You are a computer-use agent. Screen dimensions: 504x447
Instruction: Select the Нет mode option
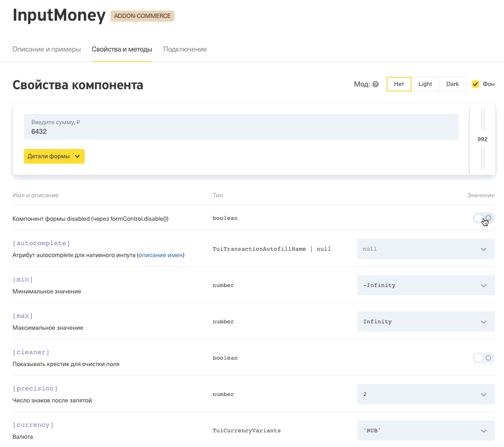click(399, 84)
